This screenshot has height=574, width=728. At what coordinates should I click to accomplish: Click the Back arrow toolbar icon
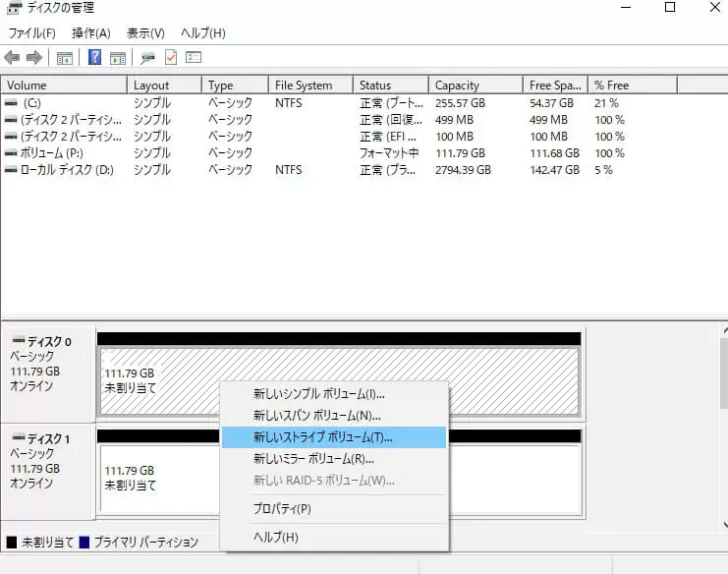click(x=12, y=58)
